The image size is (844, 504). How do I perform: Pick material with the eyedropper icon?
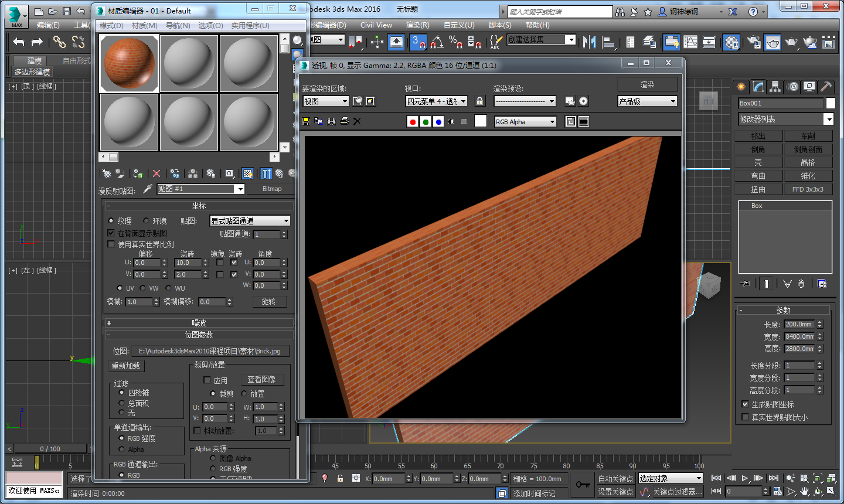coord(147,189)
